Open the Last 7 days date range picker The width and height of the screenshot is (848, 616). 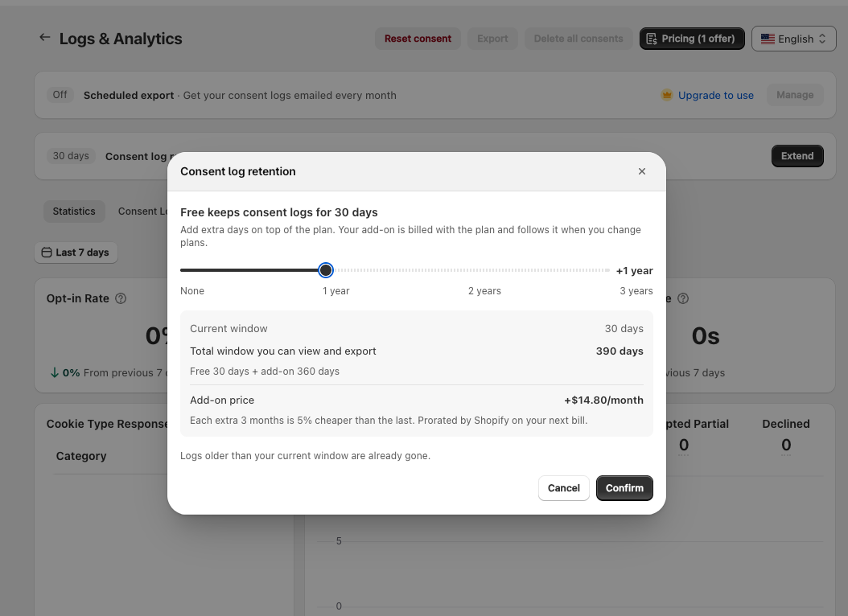(76, 253)
